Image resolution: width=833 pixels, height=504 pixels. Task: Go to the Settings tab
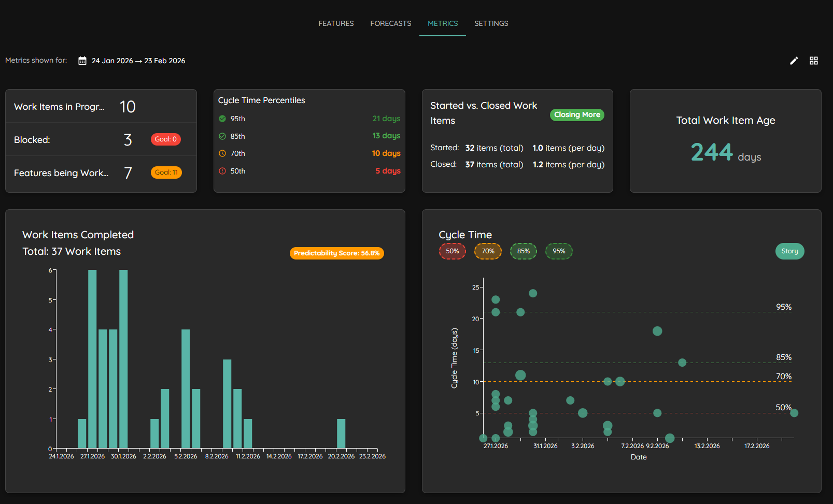[x=491, y=23]
